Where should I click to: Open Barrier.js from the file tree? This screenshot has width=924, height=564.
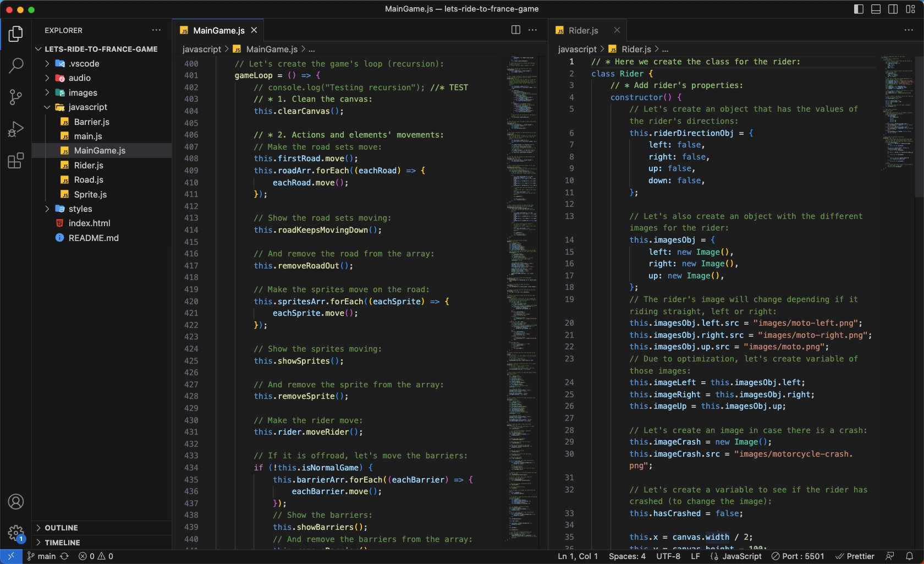pyautogui.click(x=101, y=122)
